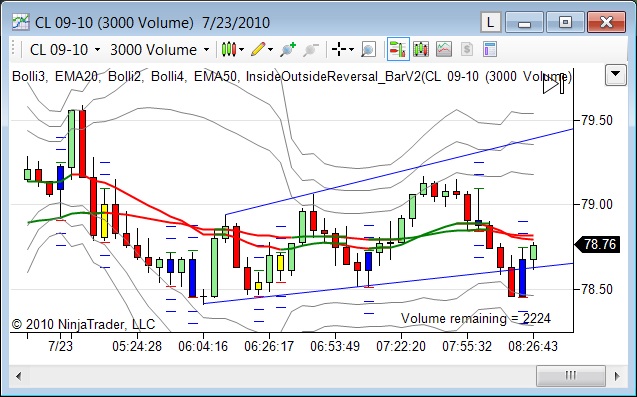
Task: Click the 06:26:17 time axis label
Action: pyautogui.click(x=269, y=346)
